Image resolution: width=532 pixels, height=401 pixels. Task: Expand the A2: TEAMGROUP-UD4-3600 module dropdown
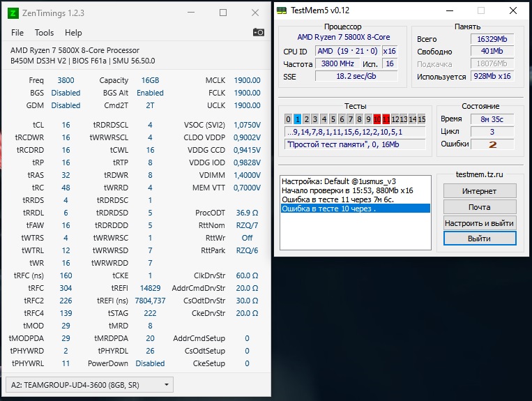89,385
